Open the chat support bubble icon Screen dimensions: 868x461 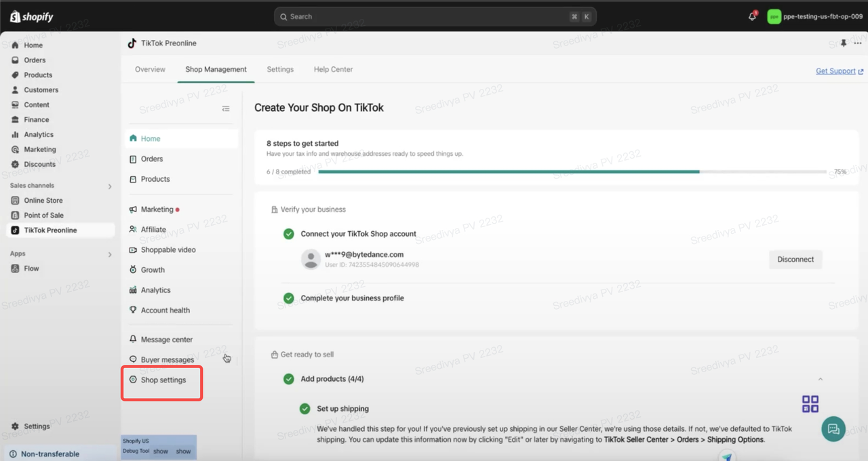(x=833, y=428)
